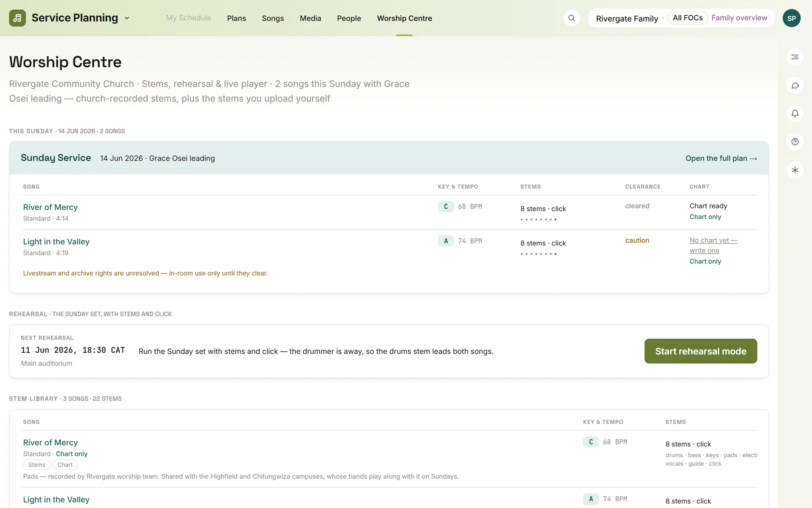
Task: Open the Service Planning app switcher chevron
Action: tap(127, 18)
